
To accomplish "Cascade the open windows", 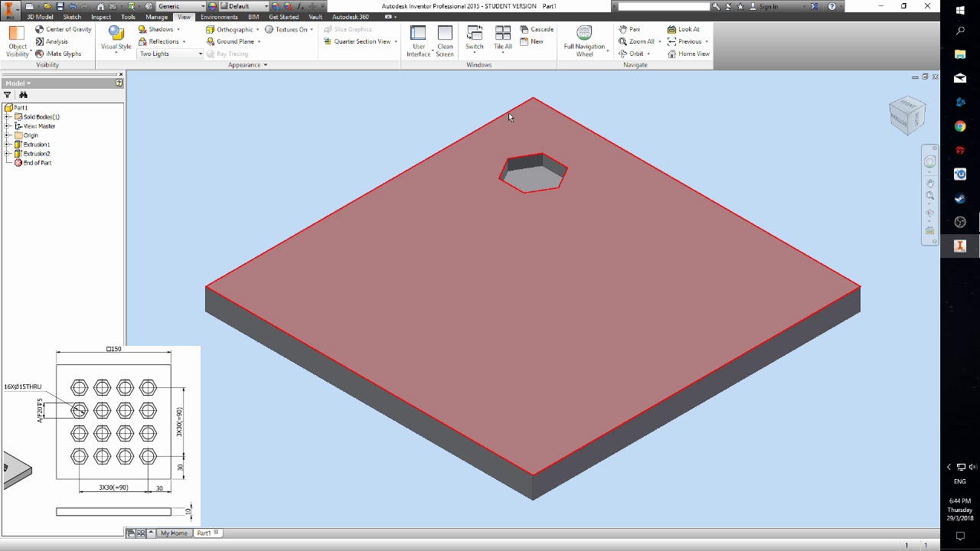I will [x=536, y=29].
